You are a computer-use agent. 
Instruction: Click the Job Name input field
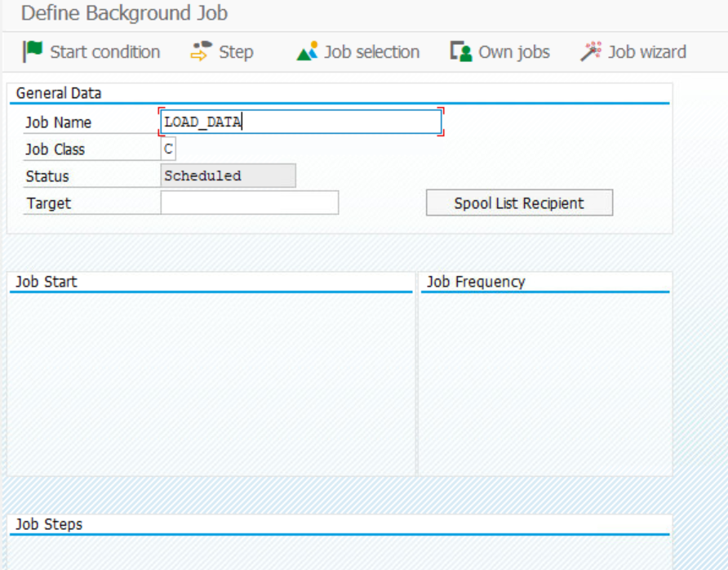(301, 122)
